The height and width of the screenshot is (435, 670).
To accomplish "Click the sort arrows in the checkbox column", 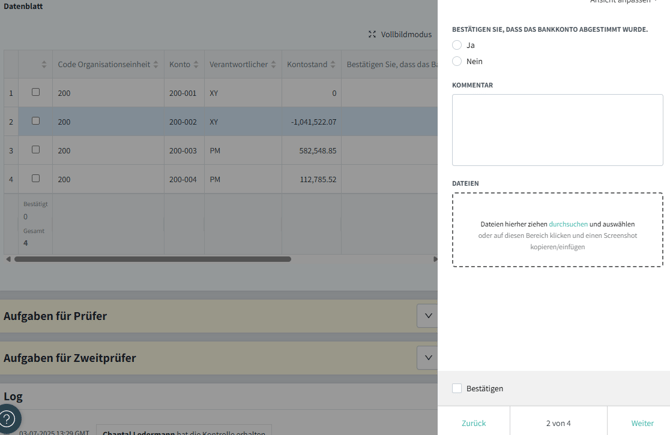I will 43,65.
